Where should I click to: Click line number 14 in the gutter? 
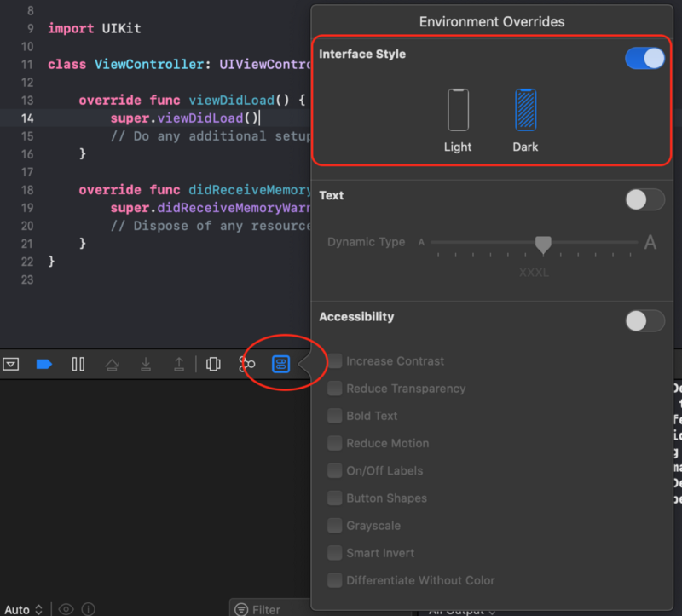coord(27,118)
